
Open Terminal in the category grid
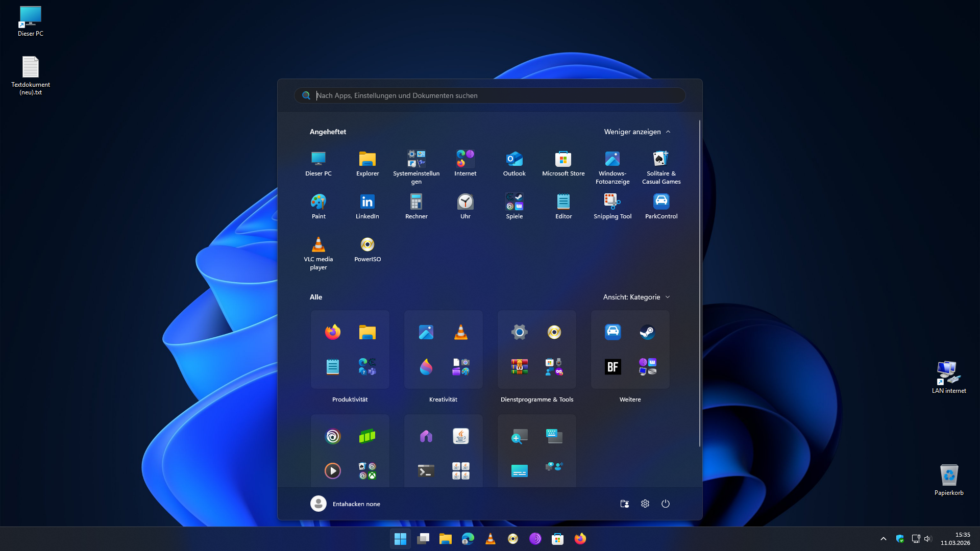[x=426, y=471]
